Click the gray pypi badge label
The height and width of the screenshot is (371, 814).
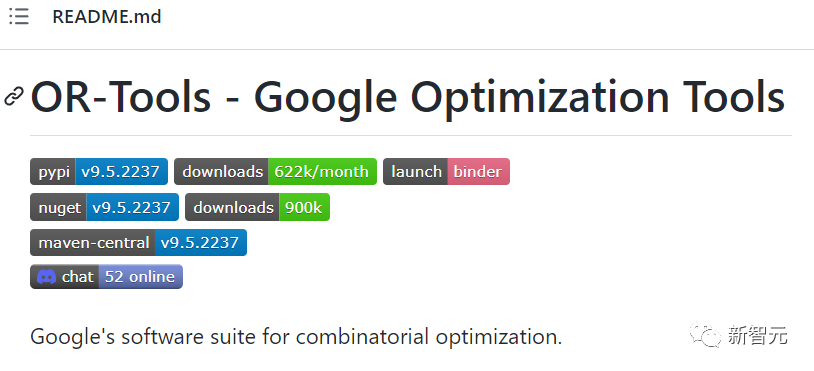(x=53, y=172)
